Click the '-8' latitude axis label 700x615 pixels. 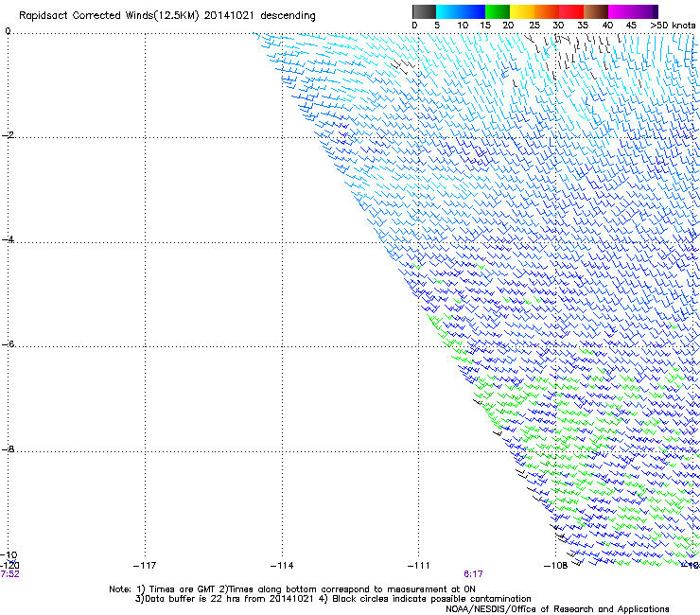pos(8,448)
